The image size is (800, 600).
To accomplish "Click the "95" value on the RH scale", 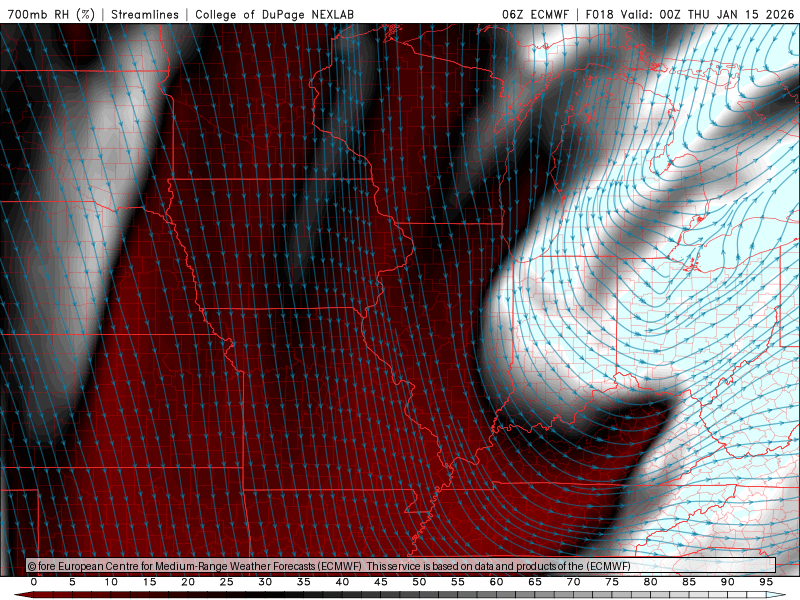I will tap(766, 582).
